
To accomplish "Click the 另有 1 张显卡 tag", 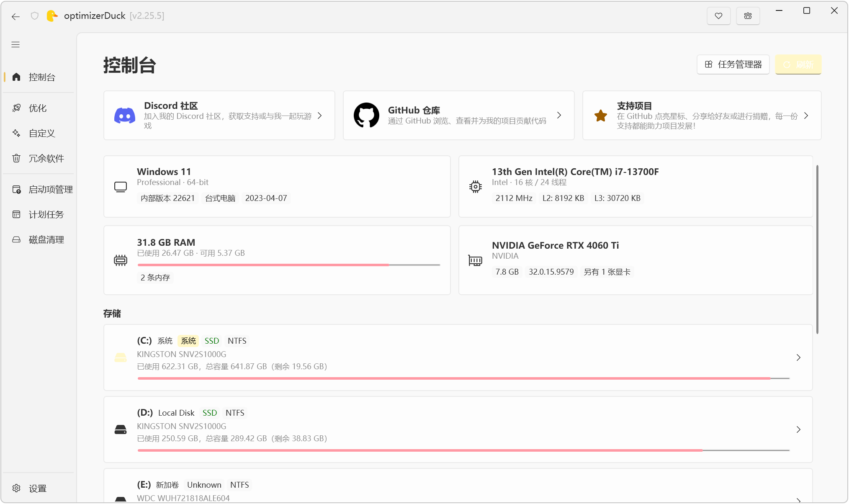I will tap(607, 272).
